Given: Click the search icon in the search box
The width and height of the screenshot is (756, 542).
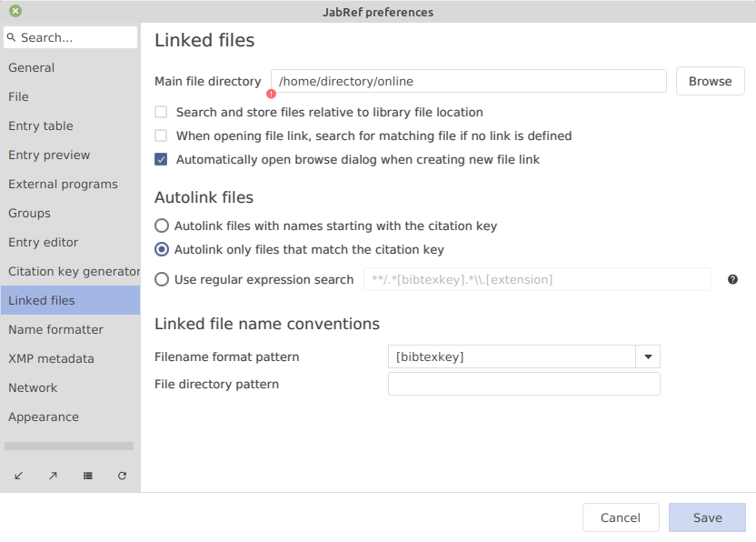Looking at the screenshot, I should coord(12,37).
